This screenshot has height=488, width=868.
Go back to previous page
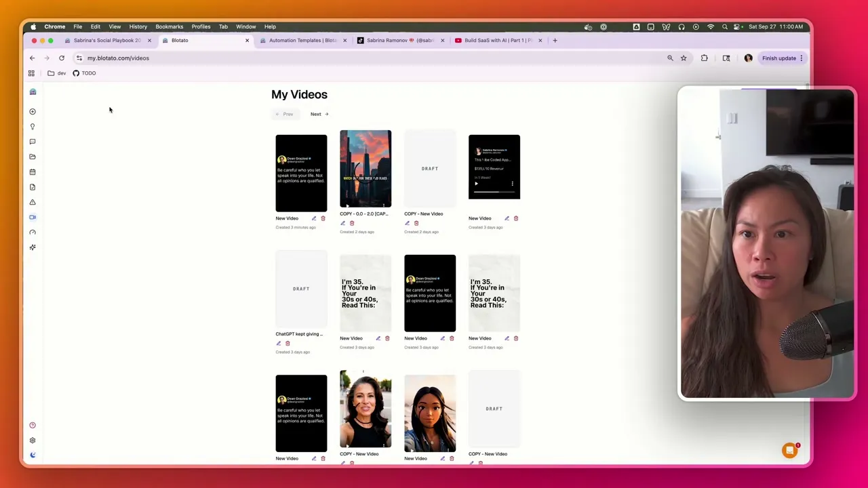click(x=32, y=58)
